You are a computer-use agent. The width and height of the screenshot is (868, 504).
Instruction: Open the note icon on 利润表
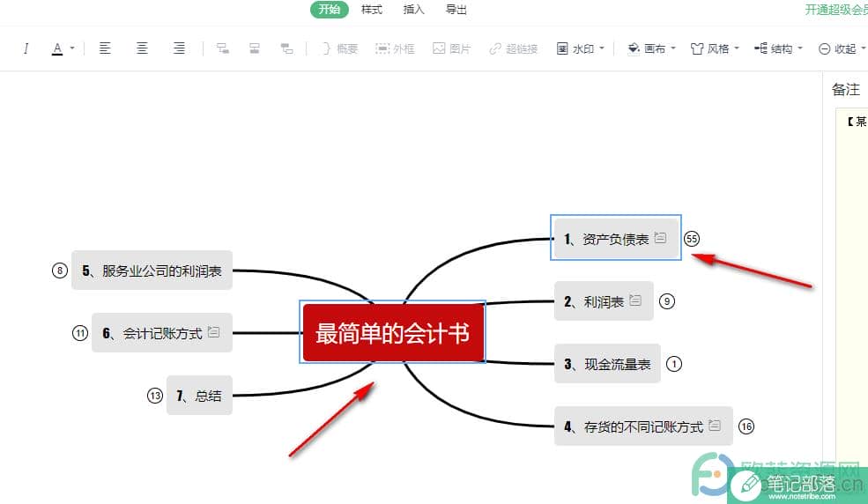[x=635, y=300]
